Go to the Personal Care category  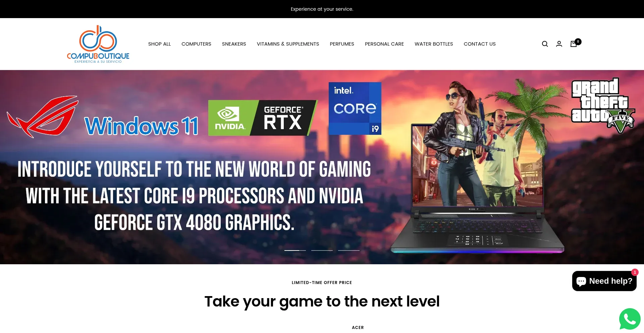click(384, 44)
